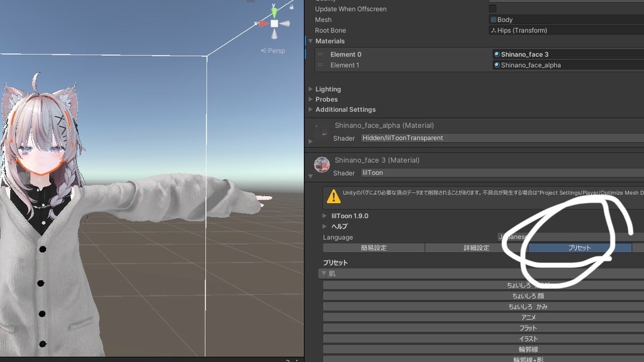Expand the Lighting section
This screenshot has height=362, width=644.
click(311, 89)
